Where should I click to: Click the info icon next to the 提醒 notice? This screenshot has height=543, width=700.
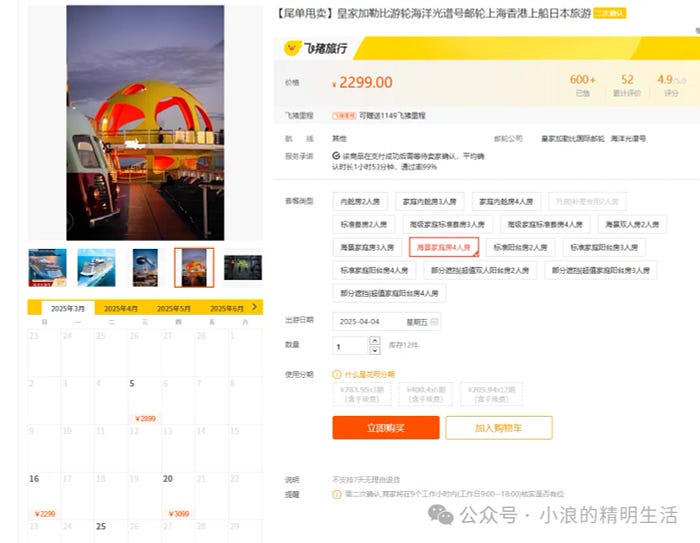tap(337, 494)
